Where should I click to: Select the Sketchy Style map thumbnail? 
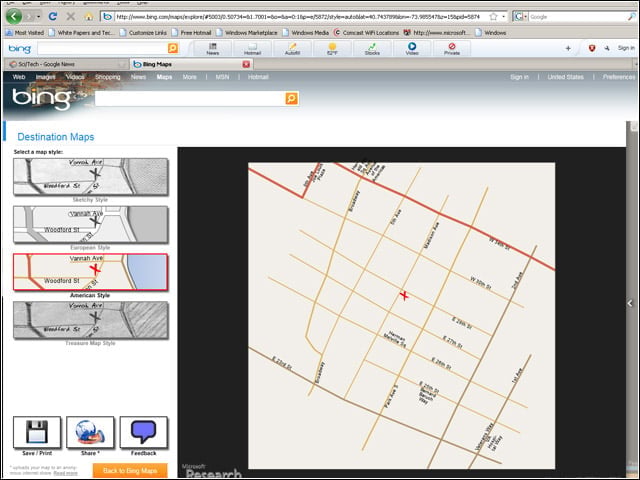tap(90, 176)
